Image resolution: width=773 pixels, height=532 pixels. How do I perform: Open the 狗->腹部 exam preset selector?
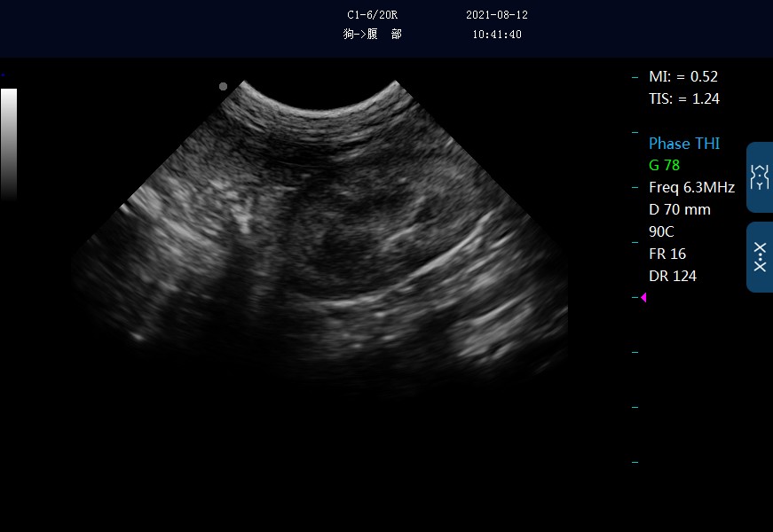[x=373, y=34]
